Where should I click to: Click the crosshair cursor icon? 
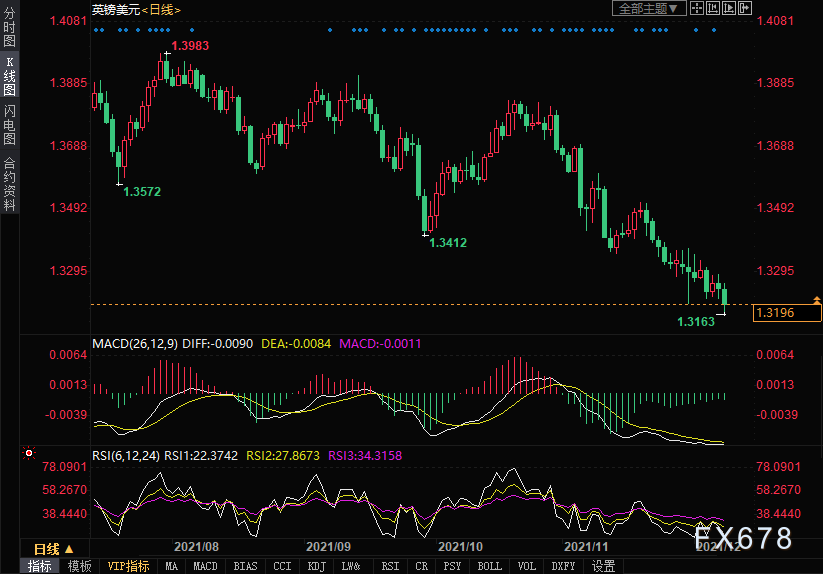(x=697, y=8)
